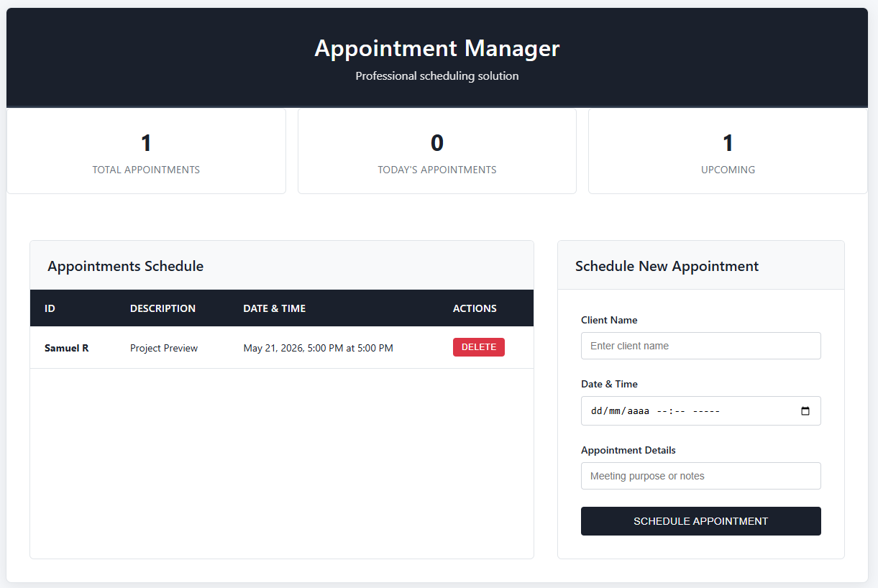The width and height of the screenshot is (878, 588).
Task: Click the ID column header
Action: (50, 308)
